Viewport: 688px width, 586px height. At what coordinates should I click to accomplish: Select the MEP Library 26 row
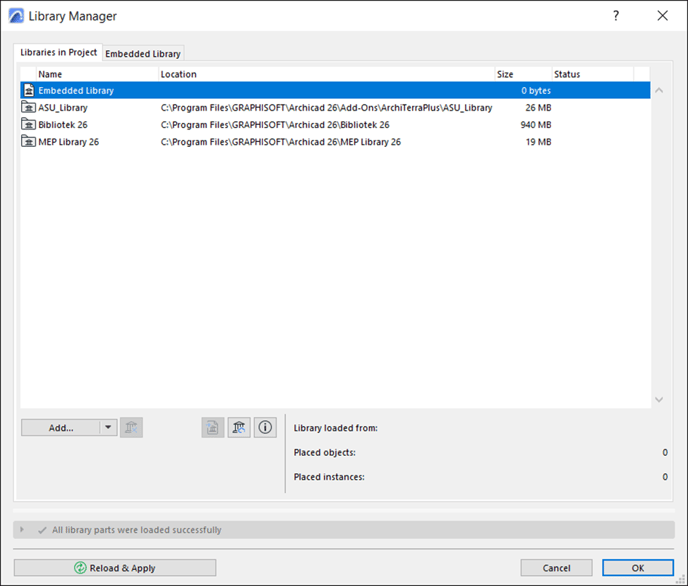[x=335, y=142]
